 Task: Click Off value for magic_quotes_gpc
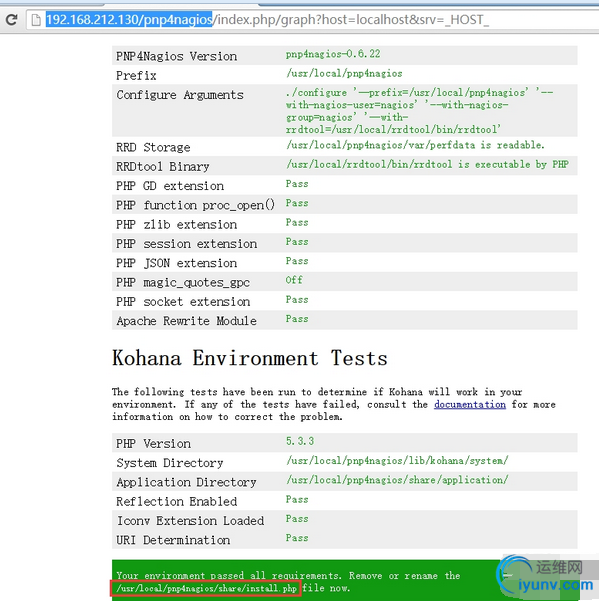[x=294, y=280]
